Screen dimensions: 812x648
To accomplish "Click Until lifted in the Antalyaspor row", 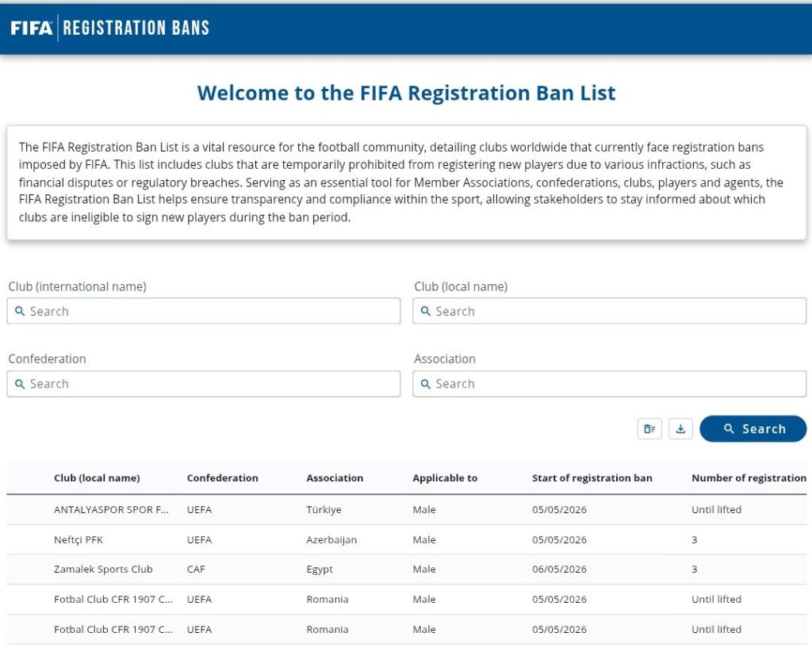I will (716, 510).
